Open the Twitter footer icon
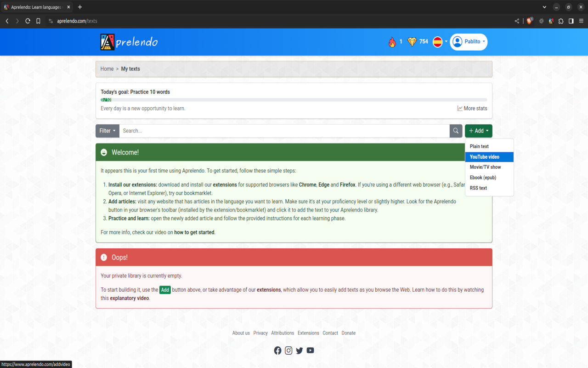This screenshot has width=588, height=368. pos(300,351)
